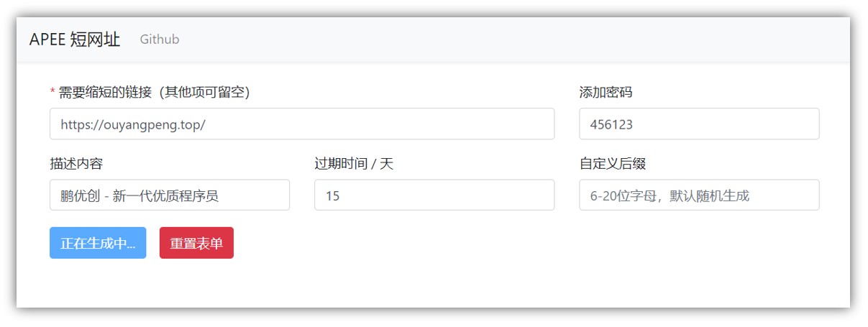This screenshot has height=327, width=868.
Task: Click the red required asterisk
Action: point(52,92)
